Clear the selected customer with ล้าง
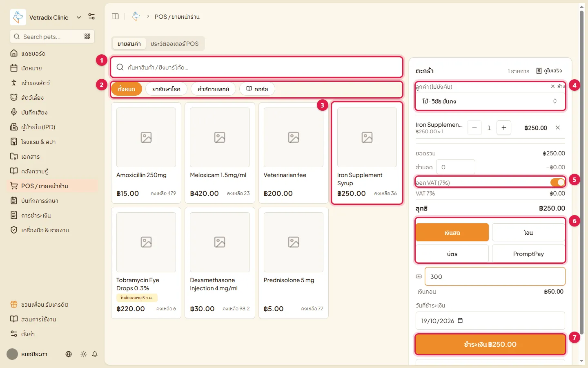Viewport: 588px width, 368px height. point(558,86)
